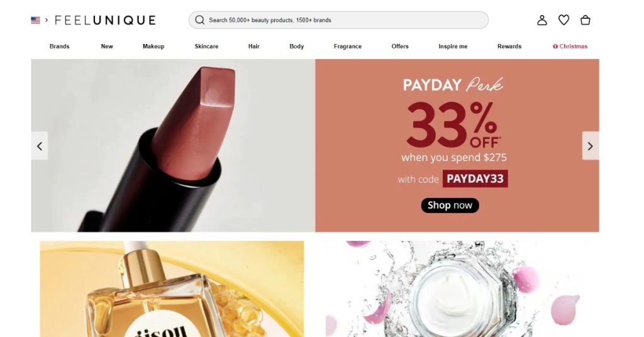This screenshot has width=644, height=337.
Task: Open the Fragrance menu
Action: click(x=347, y=47)
